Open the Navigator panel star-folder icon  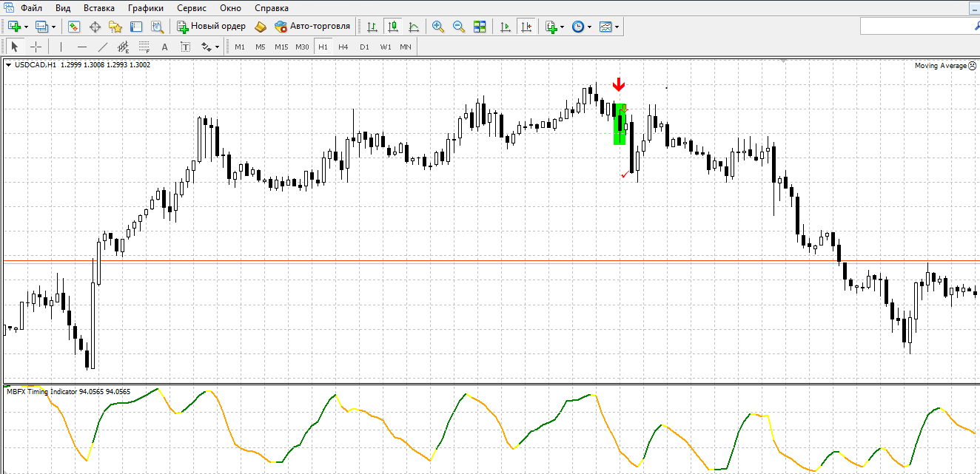click(x=115, y=27)
